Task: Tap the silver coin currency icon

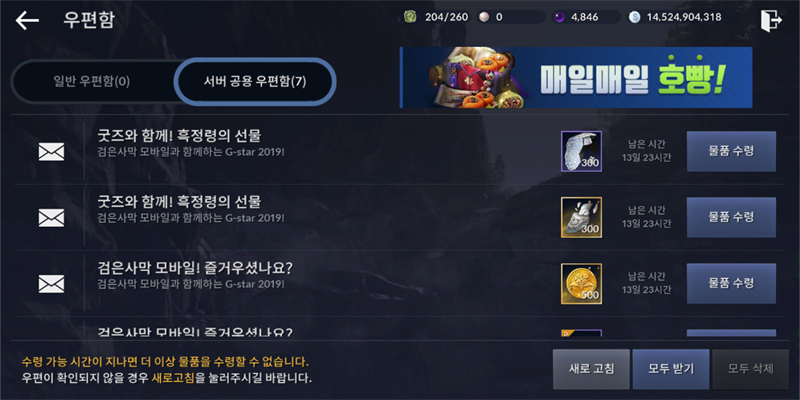Action: point(634,17)
